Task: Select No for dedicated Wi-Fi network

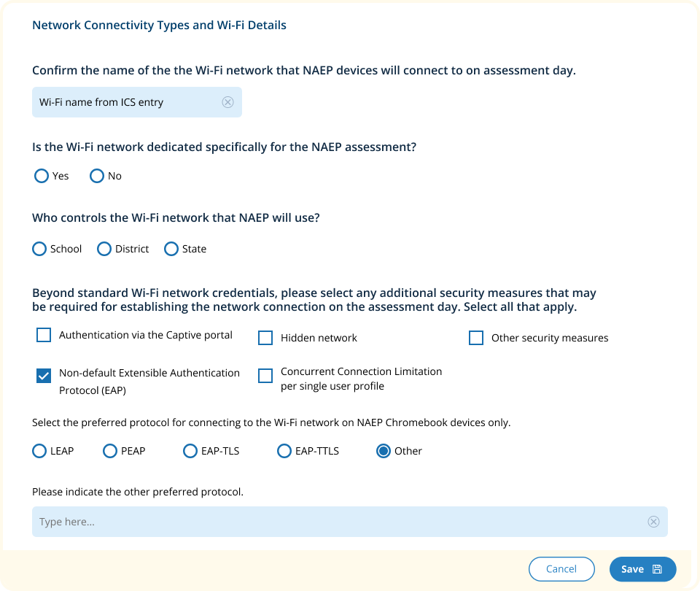Action: (97, 176)
